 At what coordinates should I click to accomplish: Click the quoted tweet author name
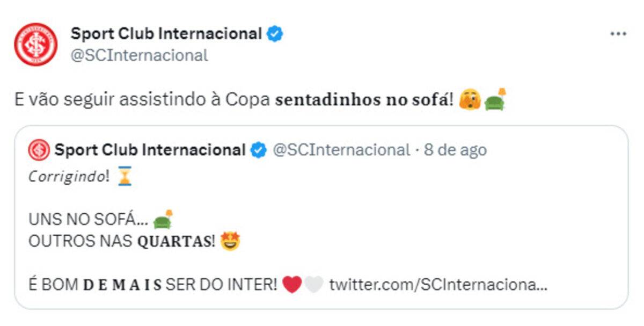point(150,150)
